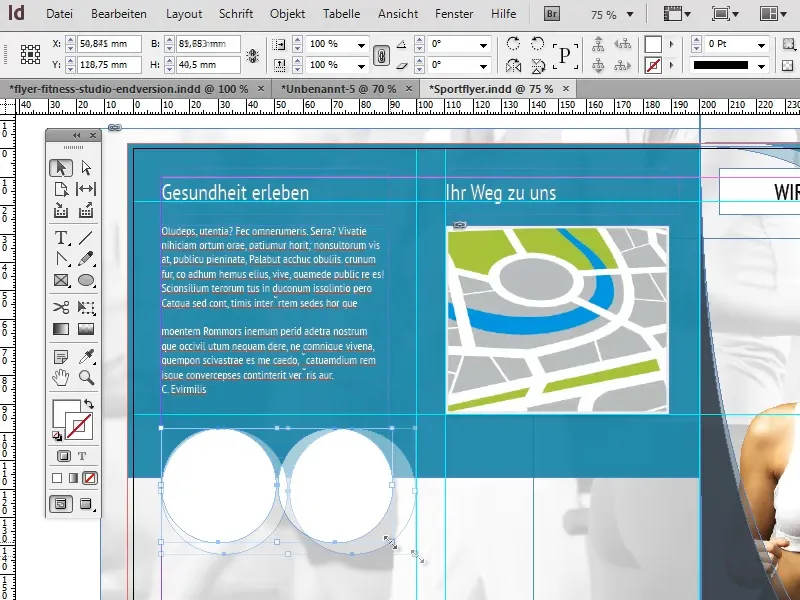
Task: Select the Scissors tool
Action: pyautogui.click(x=61, y=307)
